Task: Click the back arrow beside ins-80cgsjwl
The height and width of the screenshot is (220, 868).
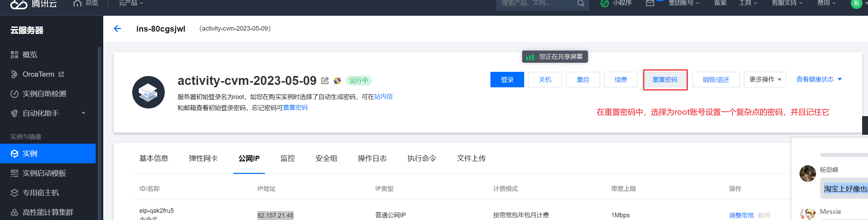Action: [117, 29]
